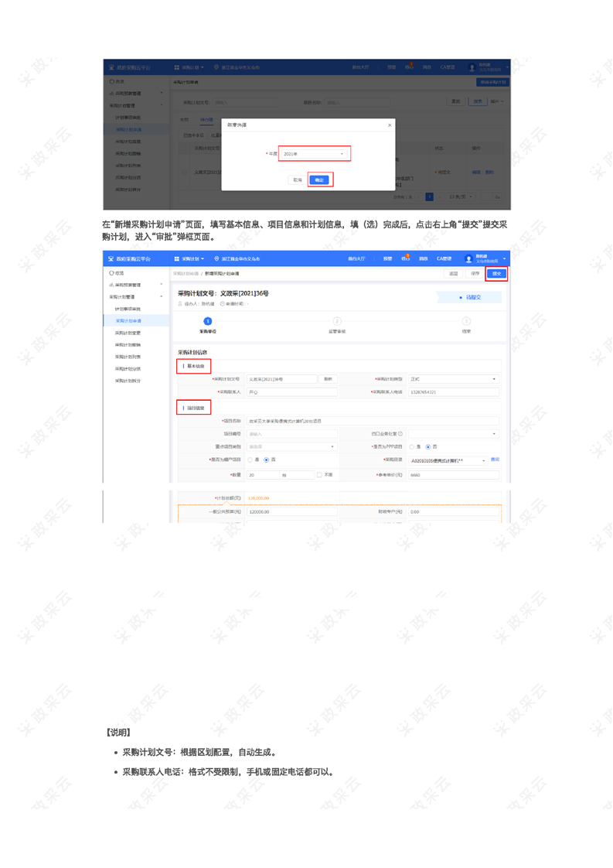The width and height of the screenshot is (613, 868).
Task: Check the 不详 checkbox next to quantity
Action: pos(320,474)
